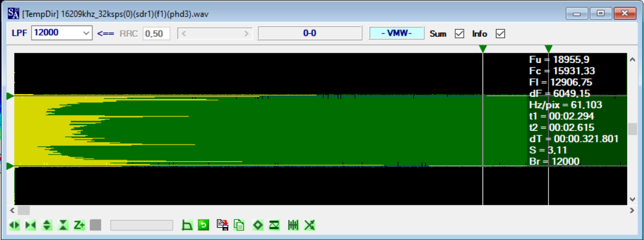The height and width of the screenshot is (240, 644).
Task: Click the right green time marker triangle
Action: (x=549, y=49)
